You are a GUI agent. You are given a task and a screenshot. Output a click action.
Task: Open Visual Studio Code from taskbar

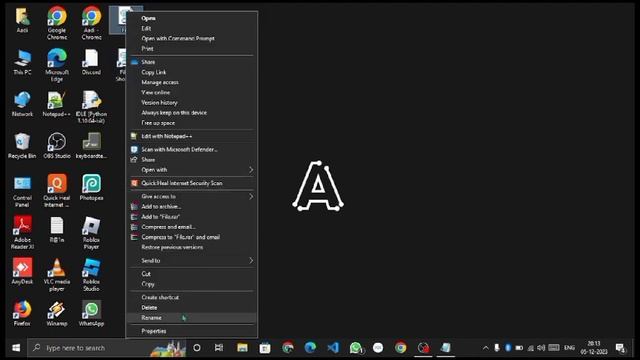pyautogui.click(x=333, y=348)
